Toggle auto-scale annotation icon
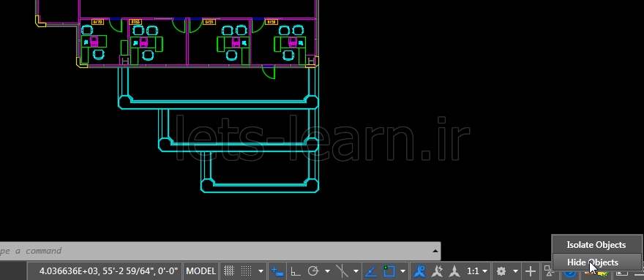Screen dimensions: 644x280 tap(437, 271)
